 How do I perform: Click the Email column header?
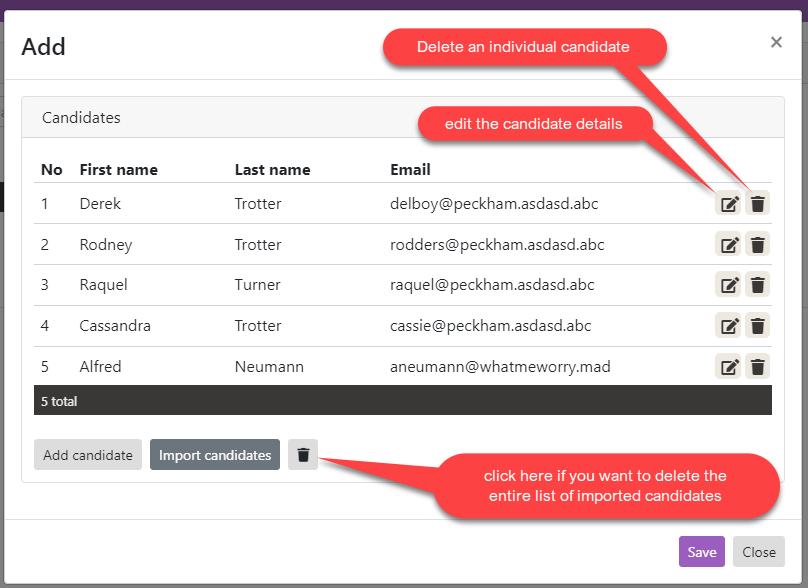point(410,170)
